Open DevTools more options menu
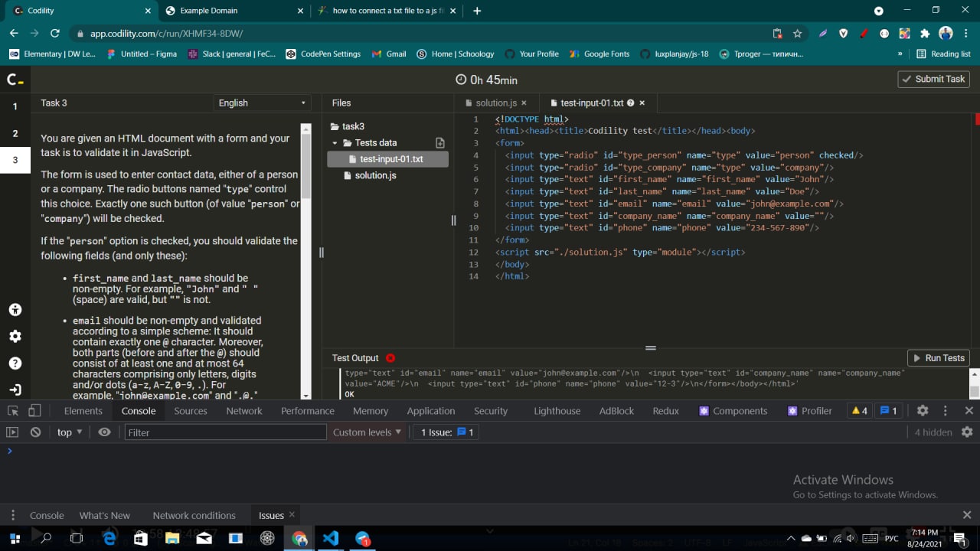Screen dimensions: 980x551 click(x=946, y=411)
